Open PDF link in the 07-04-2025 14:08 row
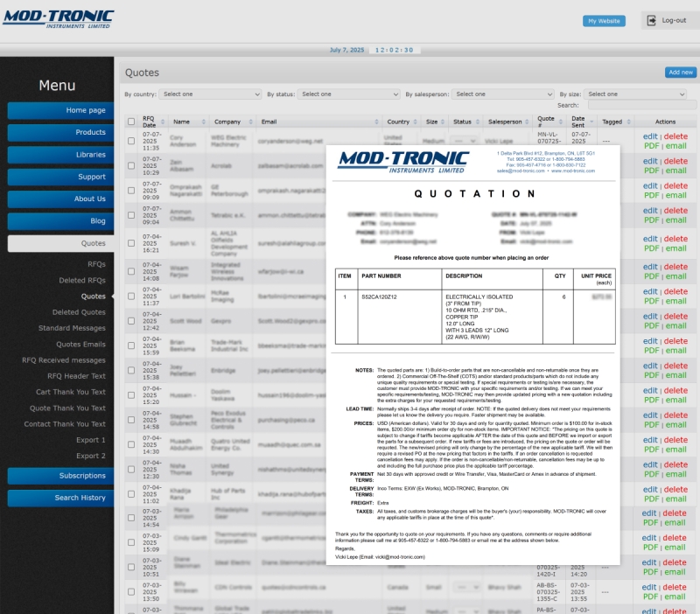 tap(651, 276)
